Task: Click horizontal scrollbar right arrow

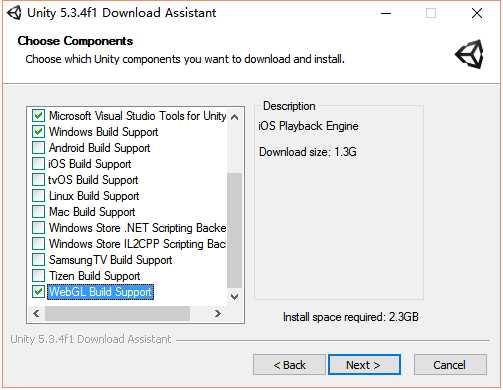Action: [x=217, y=313]
